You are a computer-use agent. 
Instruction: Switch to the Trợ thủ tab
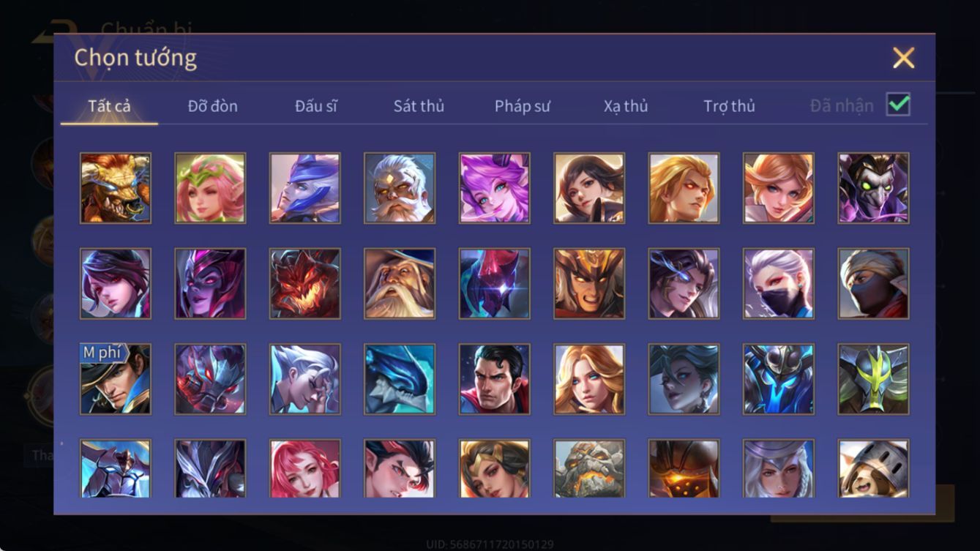(729, 106)
